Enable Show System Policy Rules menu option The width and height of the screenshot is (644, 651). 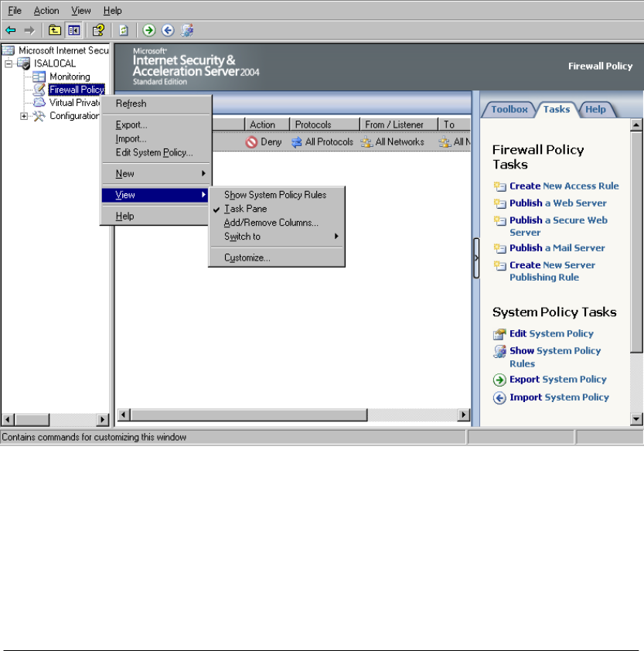click(275, 195)
